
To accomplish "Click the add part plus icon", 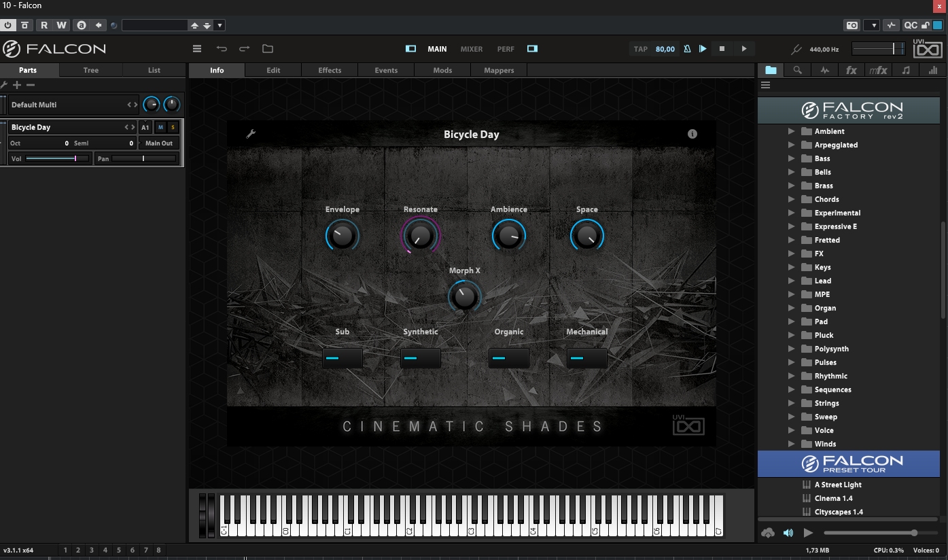I will point(18,85).
